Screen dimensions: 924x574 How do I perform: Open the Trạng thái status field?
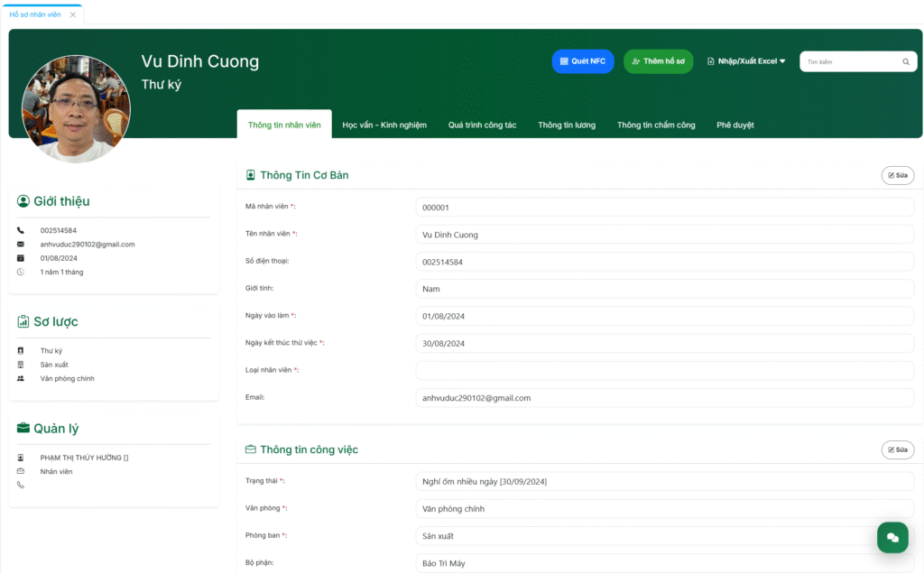665,481
